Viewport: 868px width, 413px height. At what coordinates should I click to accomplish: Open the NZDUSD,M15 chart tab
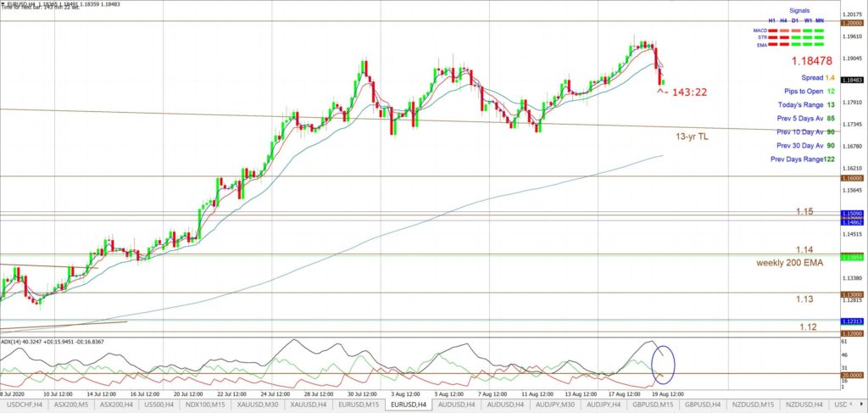751,405
